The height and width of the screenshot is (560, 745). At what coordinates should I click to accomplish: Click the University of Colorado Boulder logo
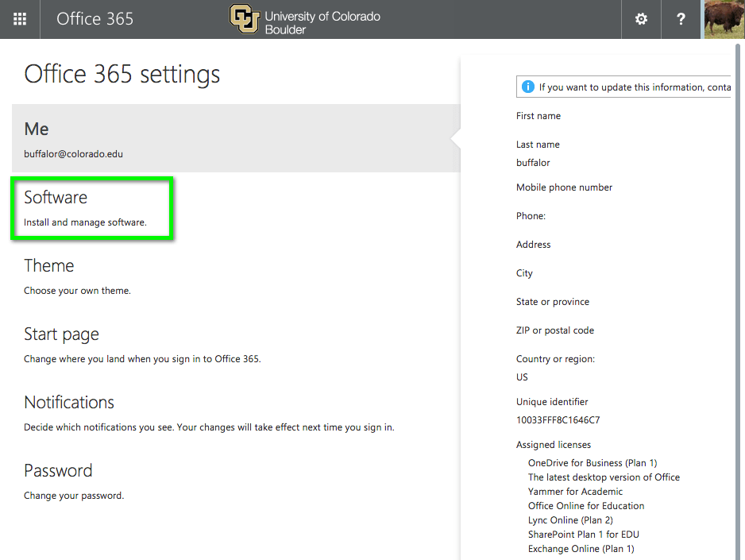(x=304, y=20)
